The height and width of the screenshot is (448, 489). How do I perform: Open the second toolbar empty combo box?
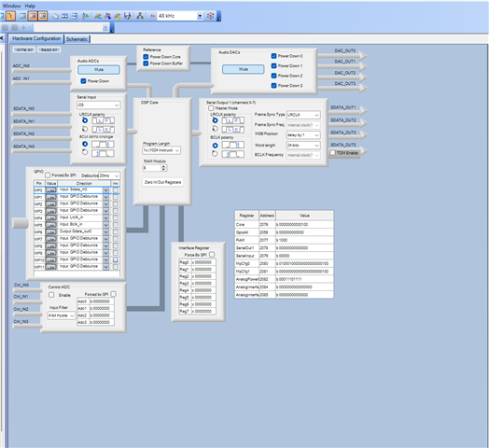pos(105,28)
